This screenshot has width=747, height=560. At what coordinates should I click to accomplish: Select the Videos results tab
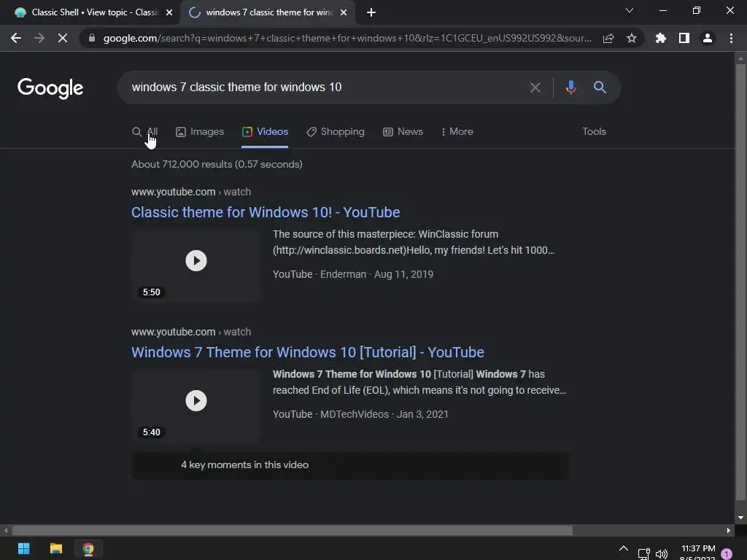[265, 131]
